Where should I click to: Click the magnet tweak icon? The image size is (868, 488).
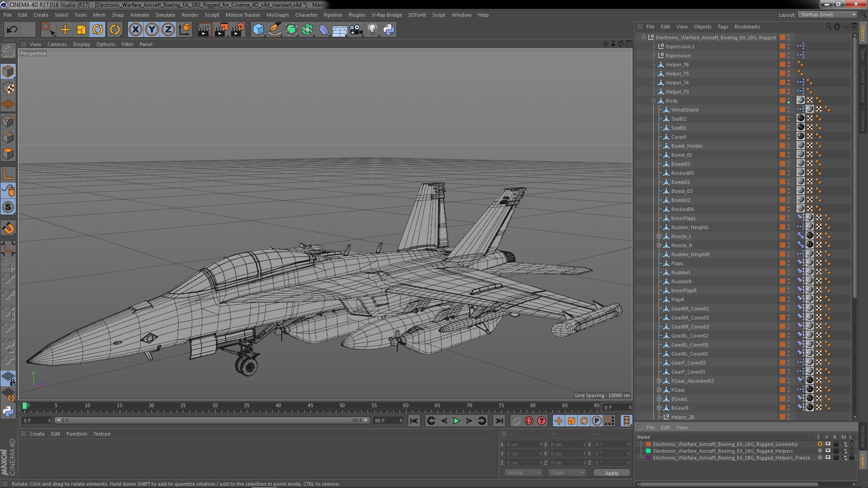point(8,228)
